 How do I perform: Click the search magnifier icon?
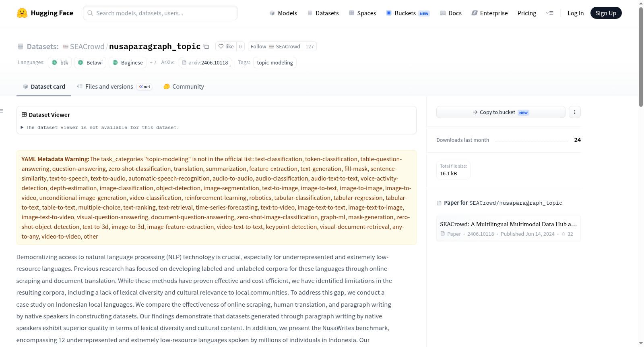click(90, 13)
